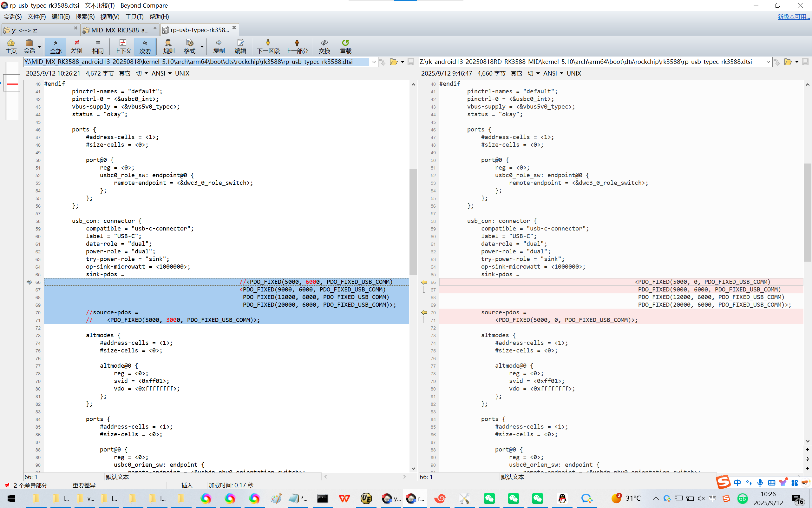Screen dimensions: 812x508
Task: Open the Home (主页) toolbar button
Action: click(x=11, y=46)
